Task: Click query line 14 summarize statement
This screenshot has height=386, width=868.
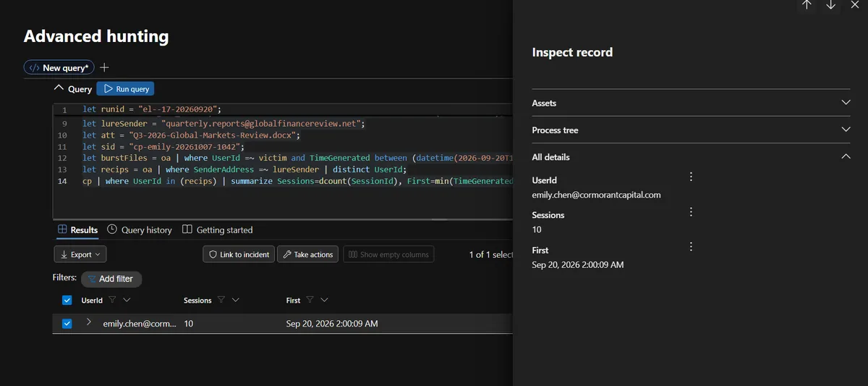Action: [x=297, y=180]
